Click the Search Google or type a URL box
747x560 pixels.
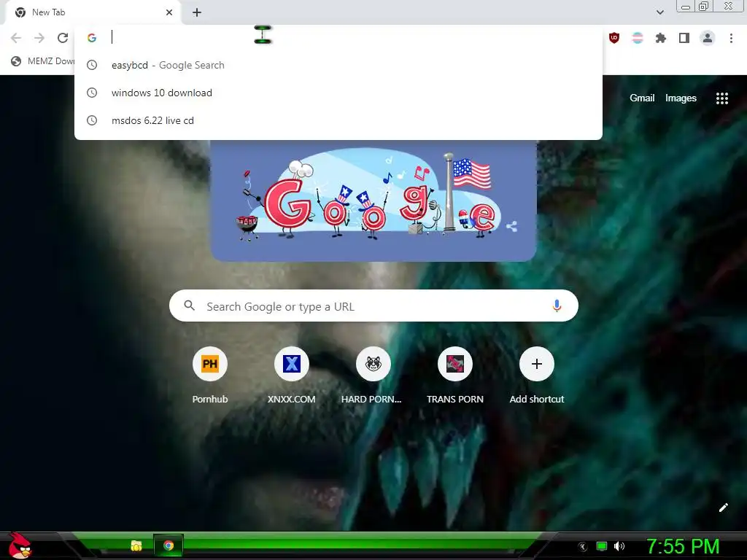pyautogui.click(x=373, y=306)
